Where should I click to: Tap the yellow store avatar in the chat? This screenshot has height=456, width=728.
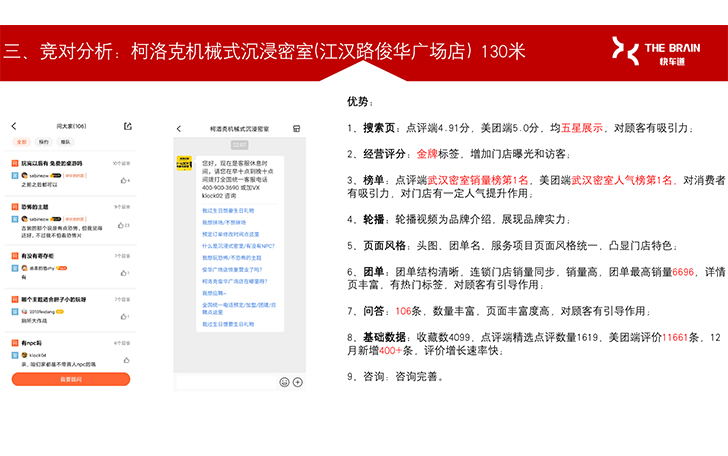tap(184, 163)
